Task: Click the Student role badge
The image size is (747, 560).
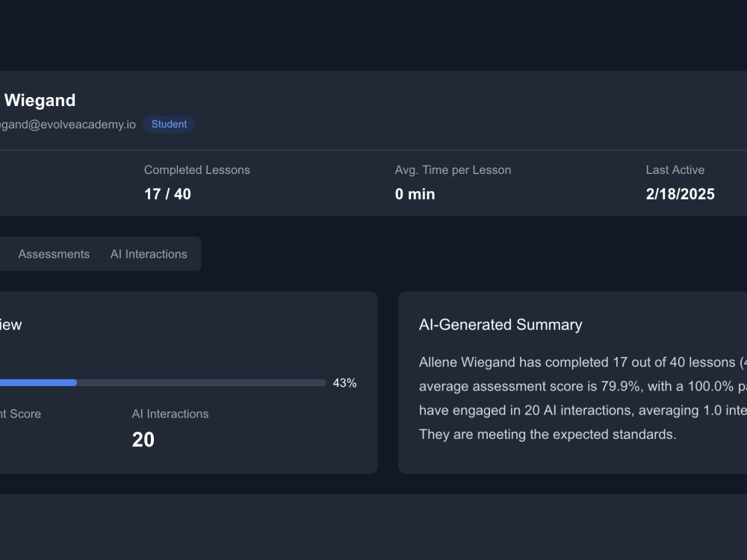Action: coord(169,124)
